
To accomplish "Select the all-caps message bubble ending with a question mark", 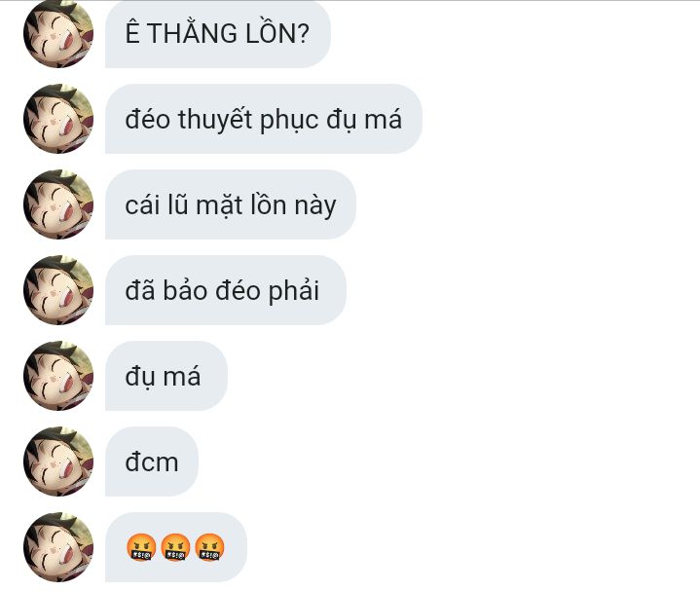I will (x=218, y=34).
